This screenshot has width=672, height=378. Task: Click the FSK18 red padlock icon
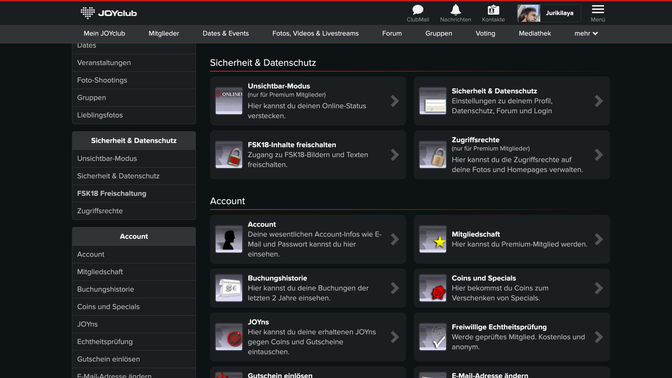pyautogui.click(x=229, y=155)
